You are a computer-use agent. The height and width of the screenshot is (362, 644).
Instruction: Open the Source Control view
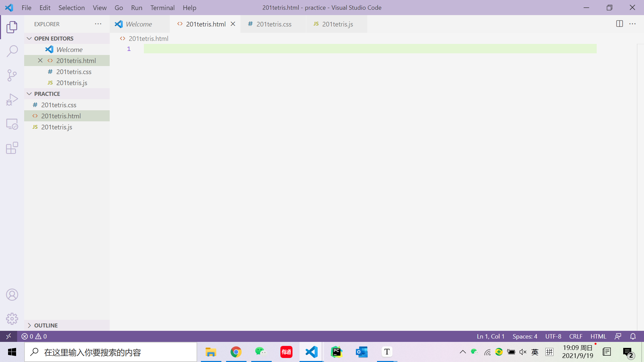[x=12, y=75]
